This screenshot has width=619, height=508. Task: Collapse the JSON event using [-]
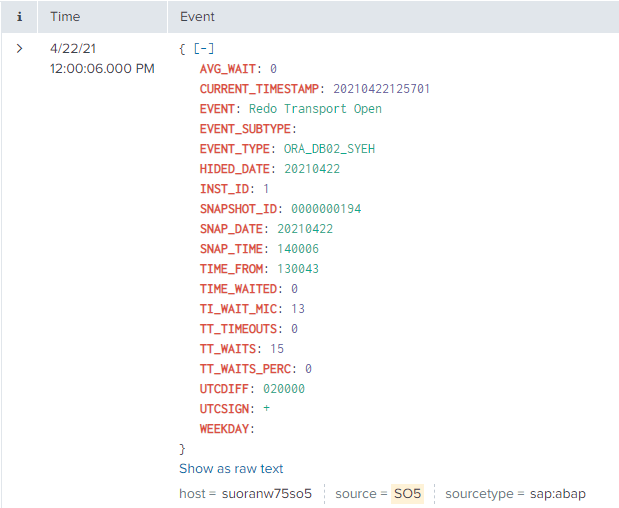pos(203,48)
